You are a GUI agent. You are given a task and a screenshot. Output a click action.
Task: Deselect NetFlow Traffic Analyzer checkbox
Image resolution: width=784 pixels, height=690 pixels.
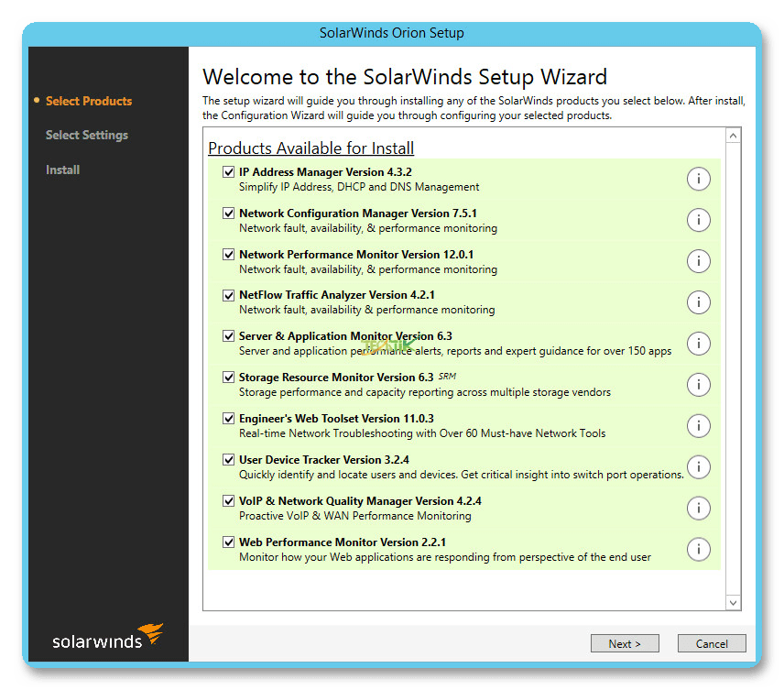coord(229,295)
